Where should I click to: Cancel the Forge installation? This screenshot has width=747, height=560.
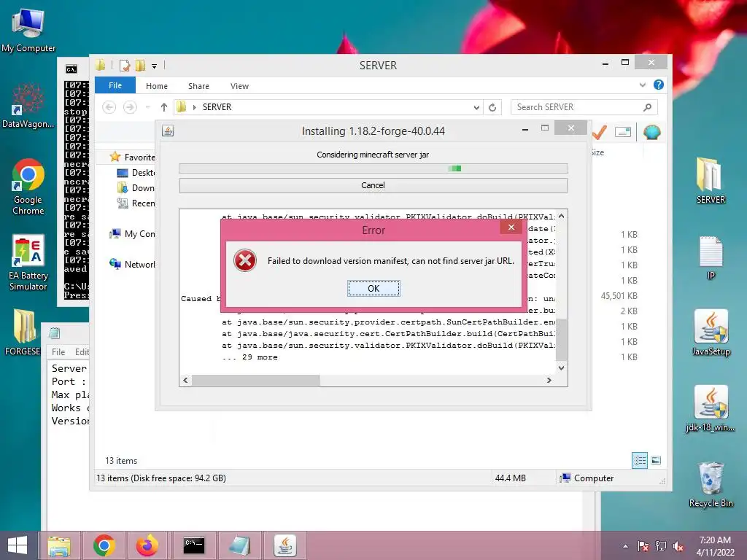tap(373, 185)
